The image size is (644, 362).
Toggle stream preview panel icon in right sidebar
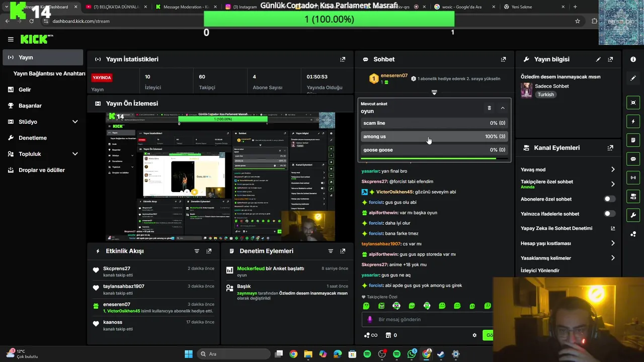pos(633,103)
